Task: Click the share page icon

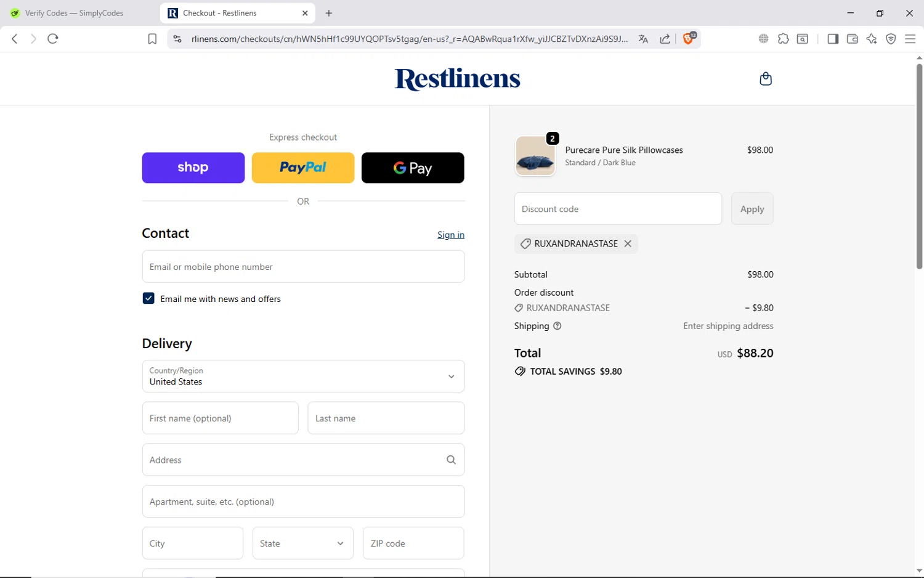Action: tap(665, 39)
